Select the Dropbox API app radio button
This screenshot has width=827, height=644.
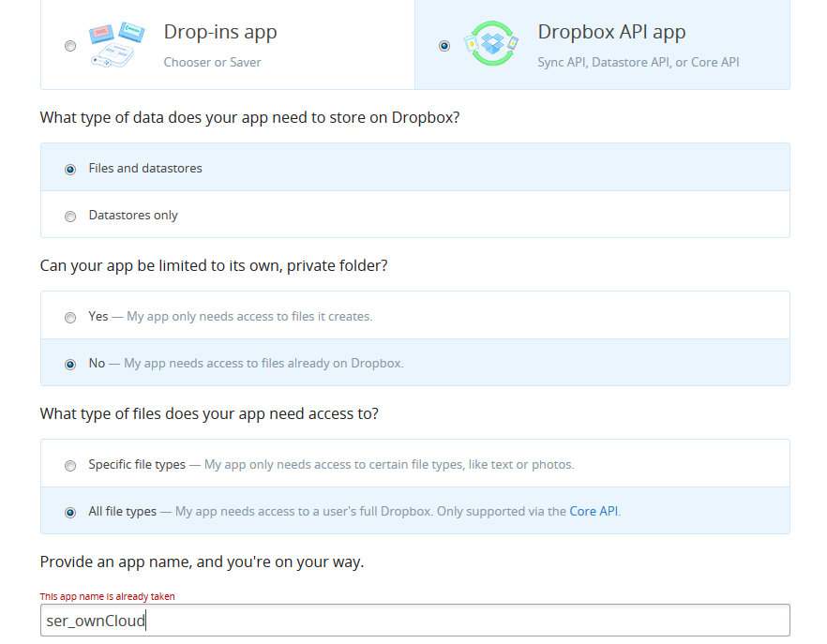pyautogui.click(x=444, y=46)
